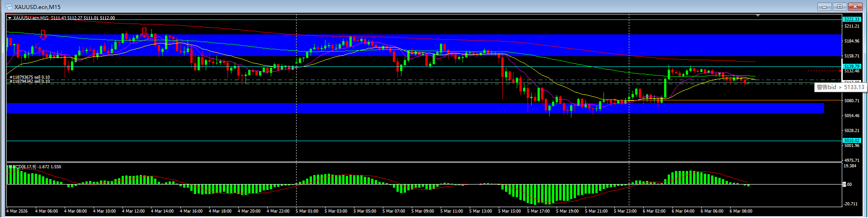Screen dimensions: 868x218
Task: Select the first red down arrow near 4 Mar 06:00
Action: click(43, 35)
